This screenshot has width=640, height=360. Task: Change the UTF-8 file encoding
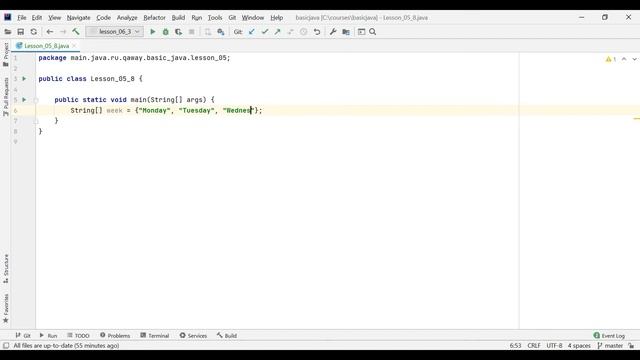(554, 346)
